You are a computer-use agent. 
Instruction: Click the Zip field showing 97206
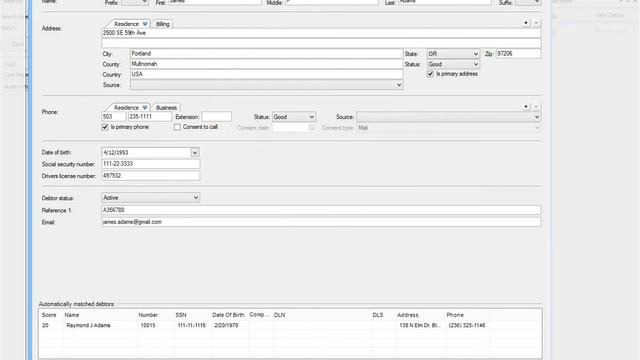[518, 54]
